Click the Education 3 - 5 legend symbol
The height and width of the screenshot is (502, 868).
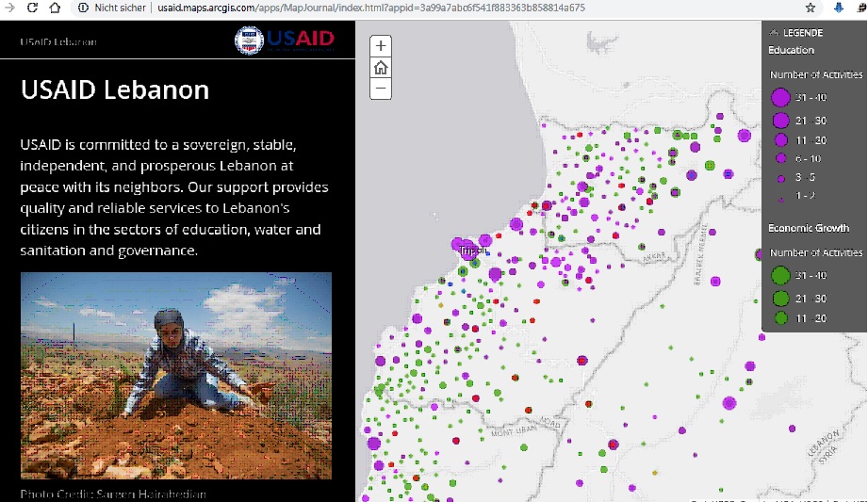pyautogui.click(x=780, y=178)
